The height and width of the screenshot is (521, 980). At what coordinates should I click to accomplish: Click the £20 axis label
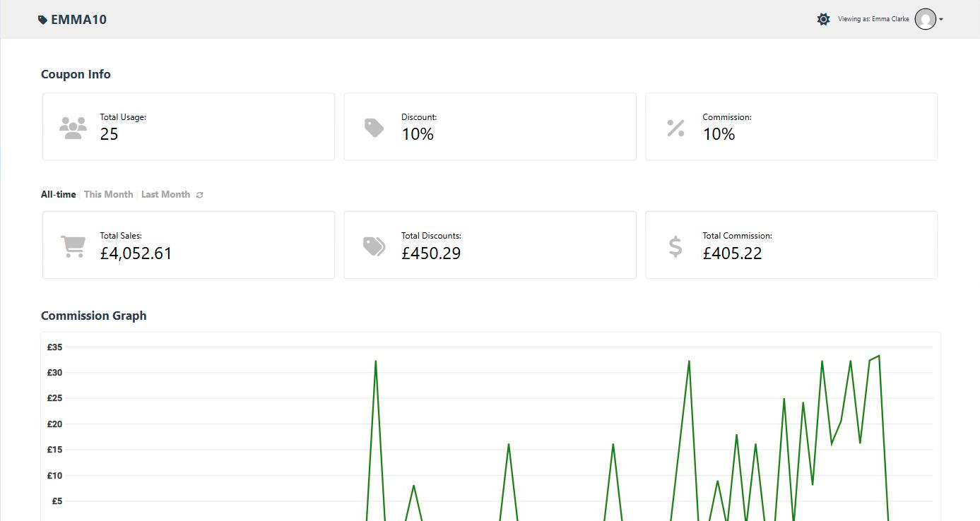[55, 424]
